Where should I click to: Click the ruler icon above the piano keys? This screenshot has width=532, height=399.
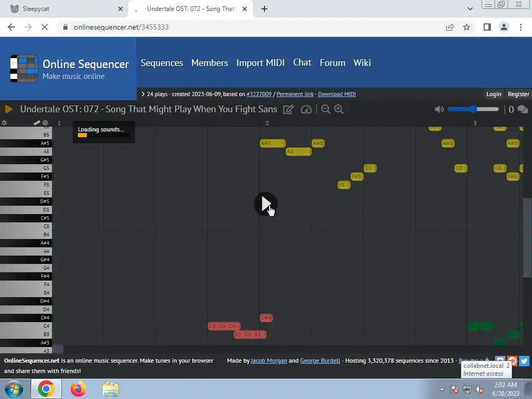pyautogui.click(x=37, y=123)
